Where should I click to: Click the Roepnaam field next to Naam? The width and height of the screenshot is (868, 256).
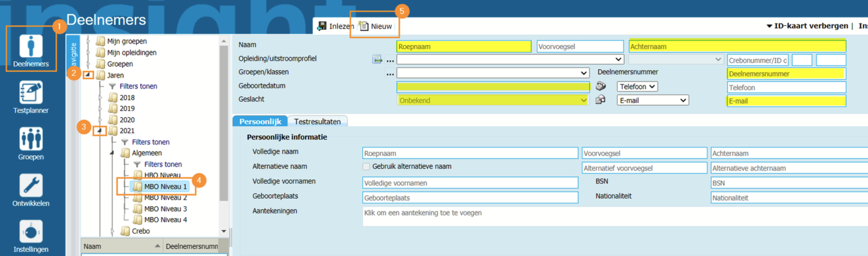point(464,47)
